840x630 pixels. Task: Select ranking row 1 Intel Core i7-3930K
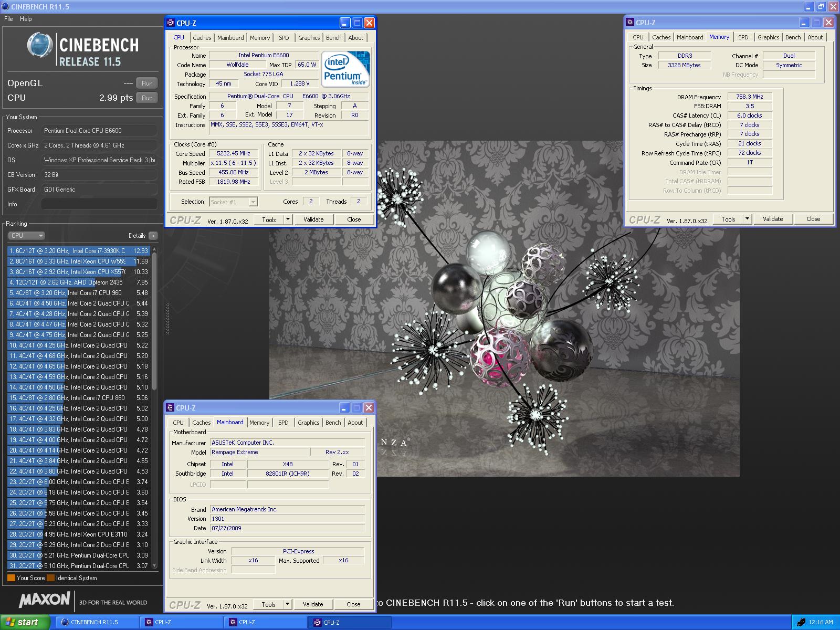pyautogui.click(x=79, y=251)
